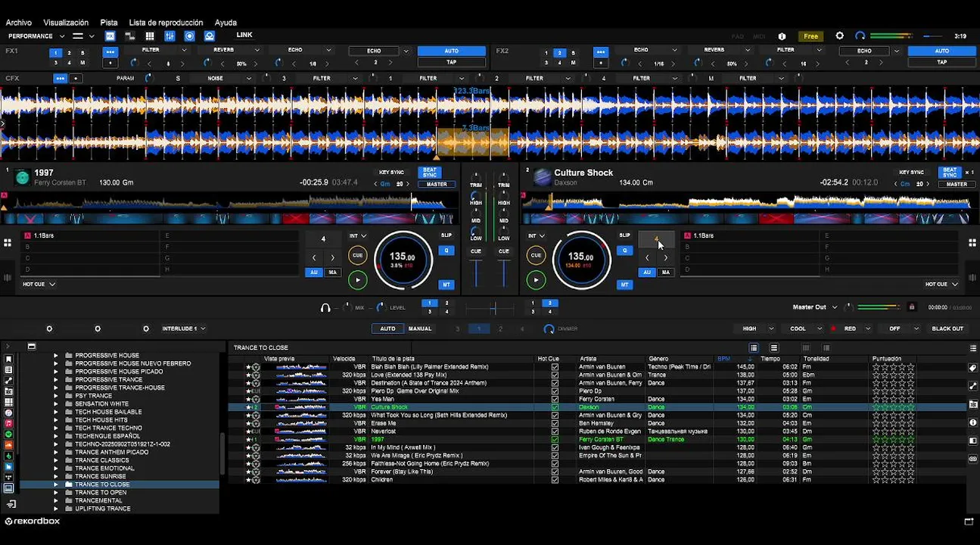This screenshot has height=545, width=980.
Task: Click the LINK button
Action: coord(244,35)
